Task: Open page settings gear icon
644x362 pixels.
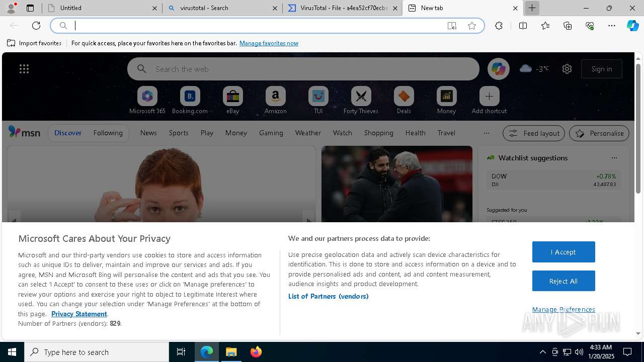Action: (x=567, y=69)
